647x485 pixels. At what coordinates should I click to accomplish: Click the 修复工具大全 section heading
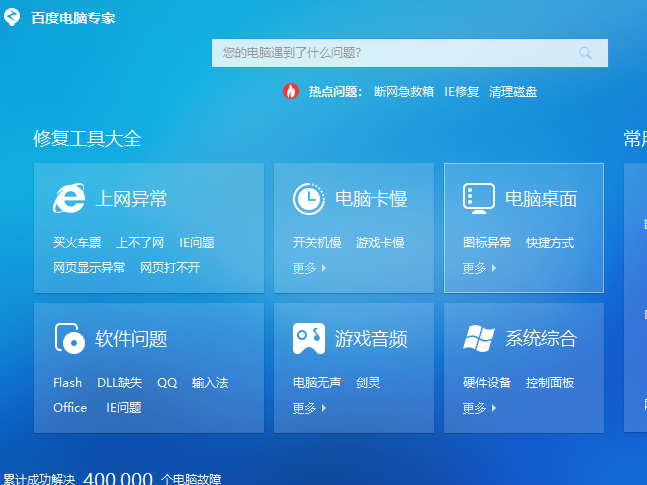[87, 139]
